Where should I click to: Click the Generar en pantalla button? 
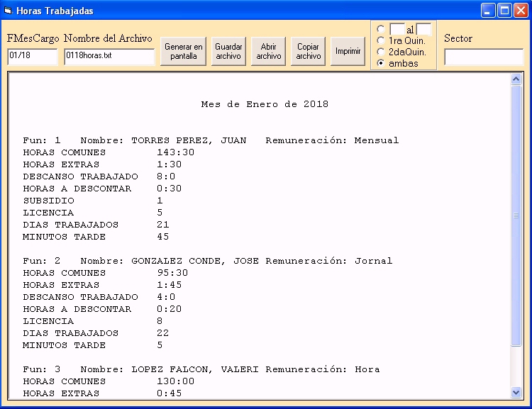pyautogui.click(x=183, y=52)
